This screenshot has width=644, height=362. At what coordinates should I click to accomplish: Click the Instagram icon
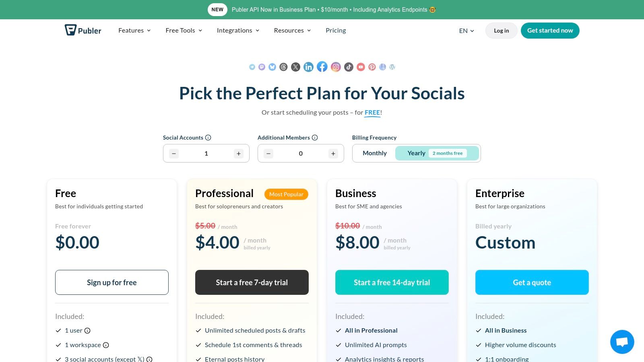pyautogui.click(x=336, y=67)
